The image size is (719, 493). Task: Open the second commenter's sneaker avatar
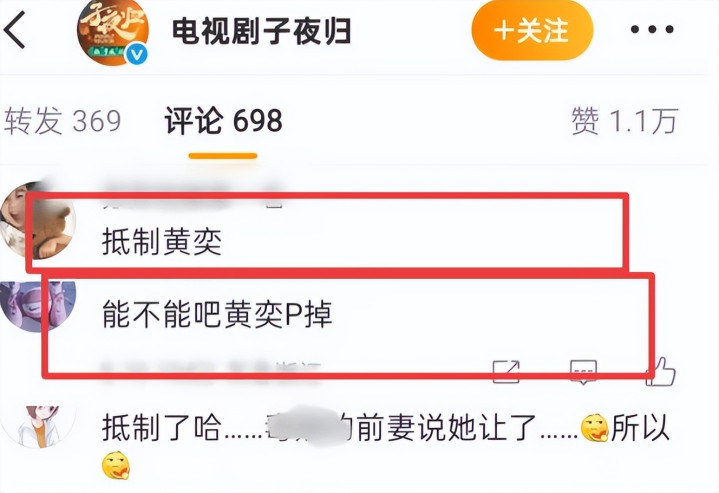pos(38,306)
